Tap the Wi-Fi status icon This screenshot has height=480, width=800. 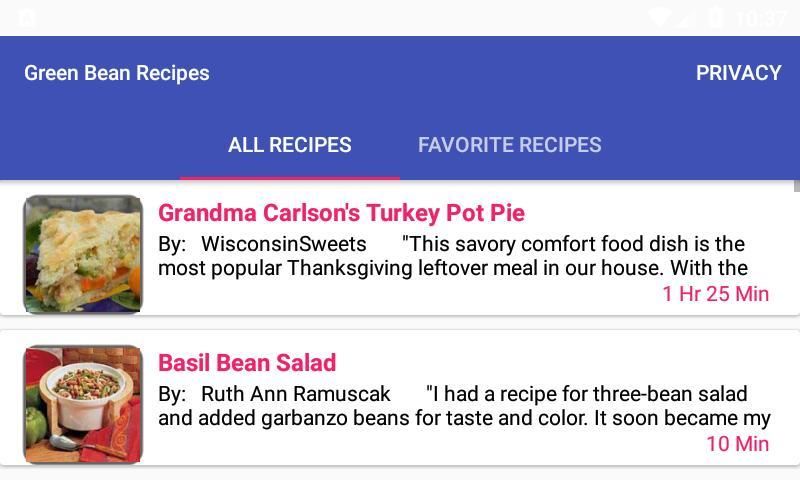click(x=659, y=18)
